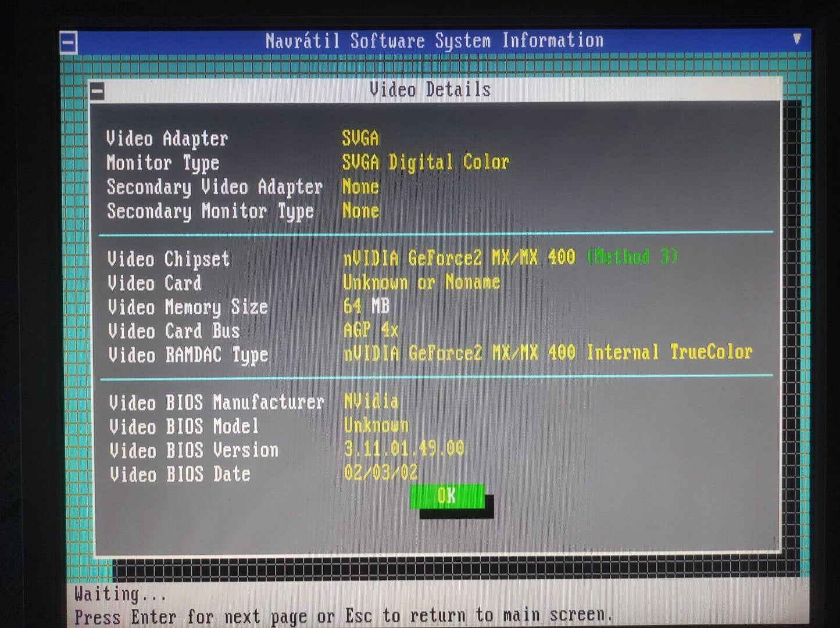
Task: Click the OK button
Action: pos(446,496)
